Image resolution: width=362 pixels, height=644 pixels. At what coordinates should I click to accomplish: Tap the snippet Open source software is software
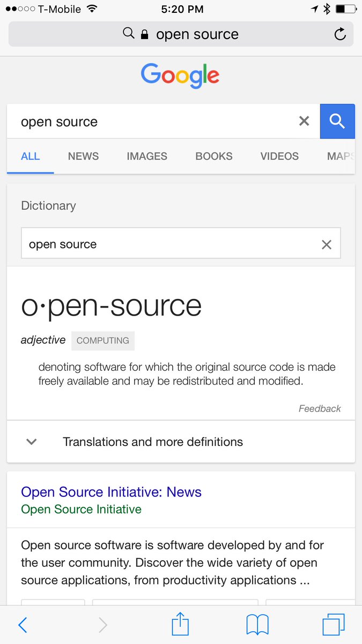click(x=172, y=562)
